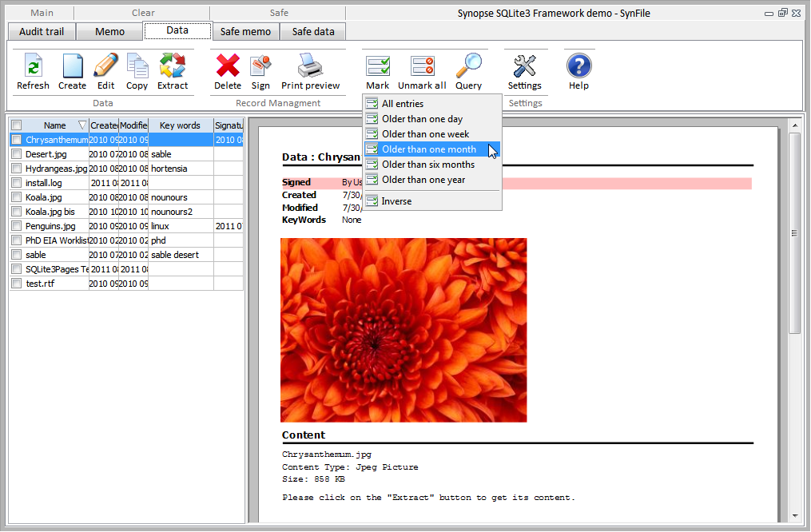This screenshot has width=811, height=532.
Task: Select the Edit pencil icon
Action: point(105,67)
